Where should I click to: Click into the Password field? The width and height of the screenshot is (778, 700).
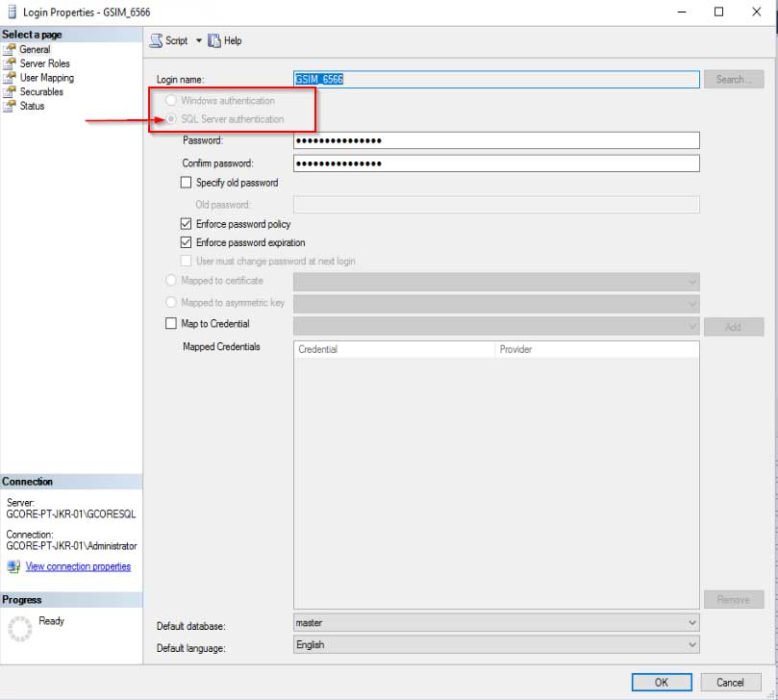[495, 140]
